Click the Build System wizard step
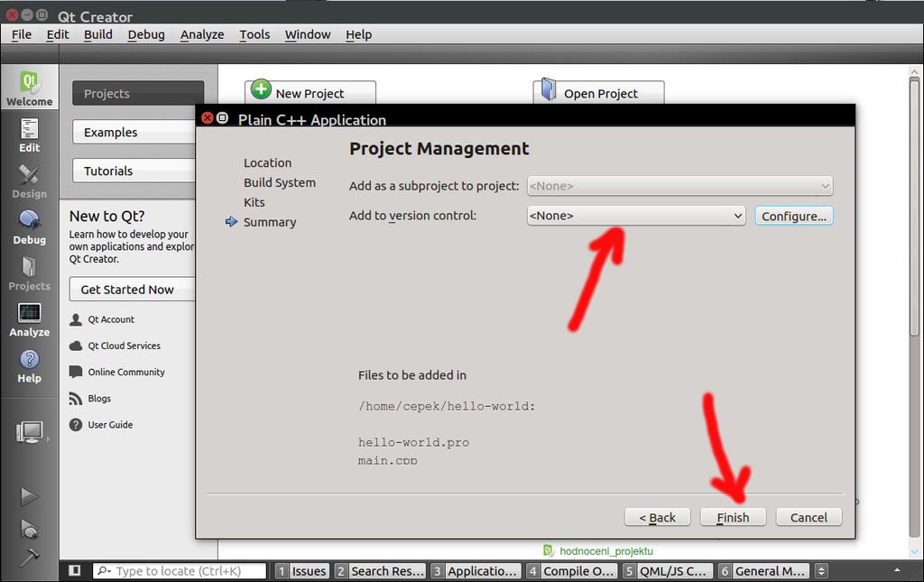Image resolution: width=924 pixels, height=582 pixels. tap(280, 182)
